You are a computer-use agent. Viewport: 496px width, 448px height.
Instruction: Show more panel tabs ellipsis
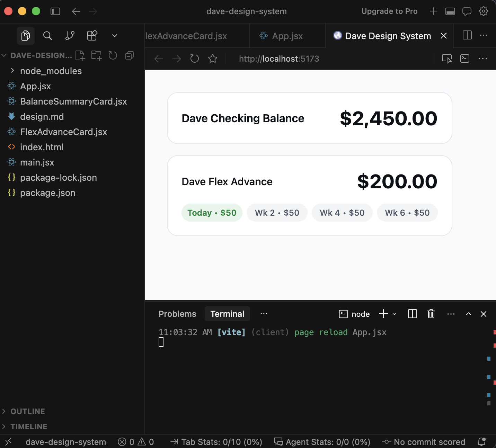tap(264, 314)
